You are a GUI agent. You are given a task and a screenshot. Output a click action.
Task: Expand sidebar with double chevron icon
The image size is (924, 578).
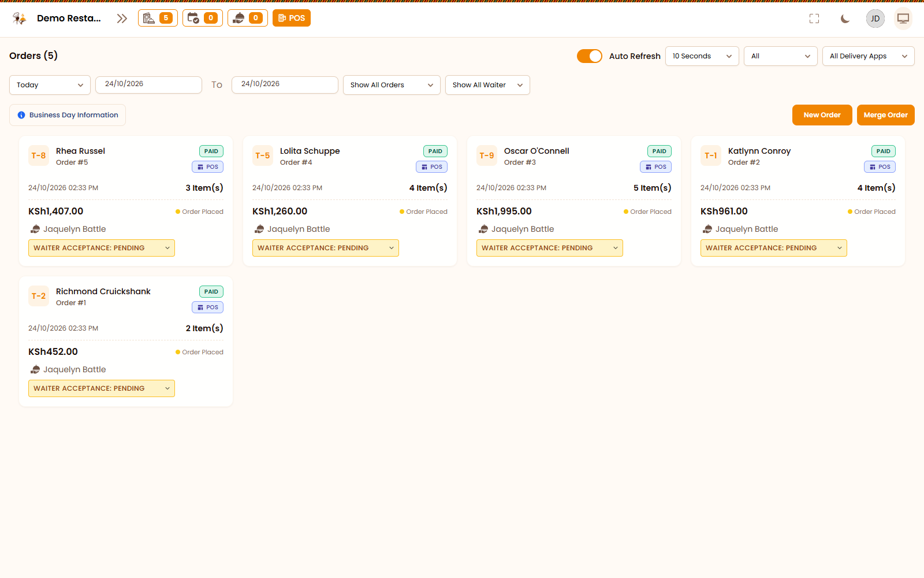pos(121,18)
